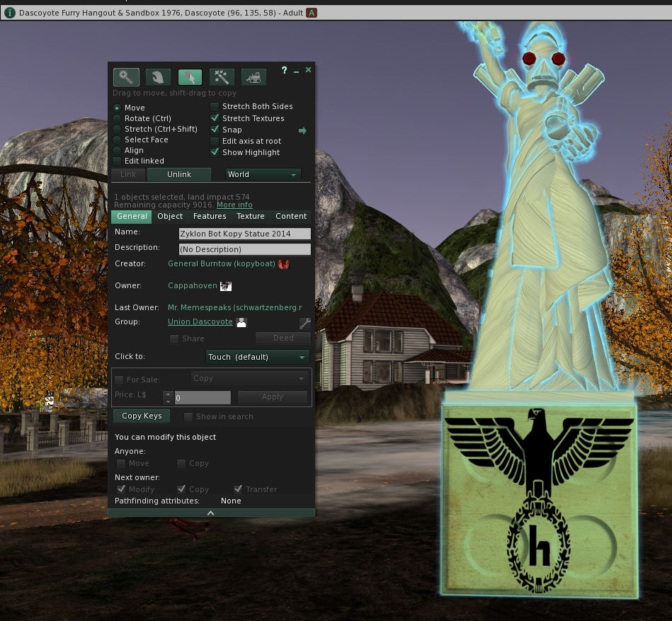672x621 pixels.
Task: Open the Union Dascoyote group link
Action: pyautogui.click(x=200, y=322)
